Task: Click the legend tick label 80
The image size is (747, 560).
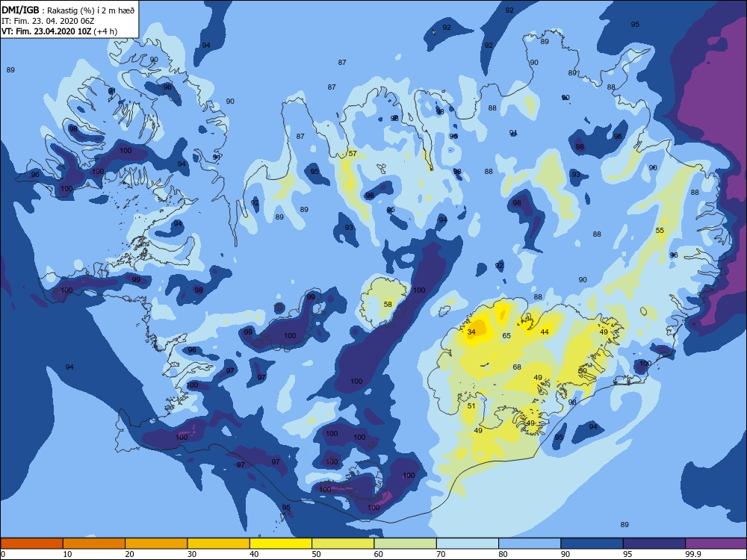Action: (x=503, y=554)
